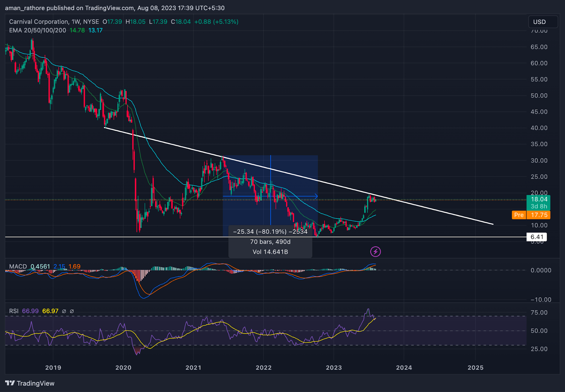
Task: Click the +0.88 (+5.13%) change value
Action: point(216,22)
